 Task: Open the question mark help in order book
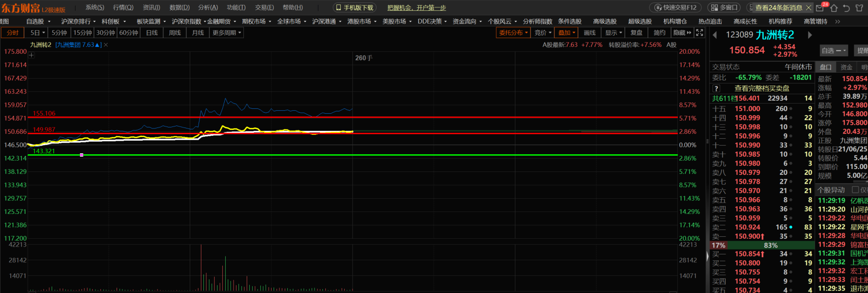(716, 88)
